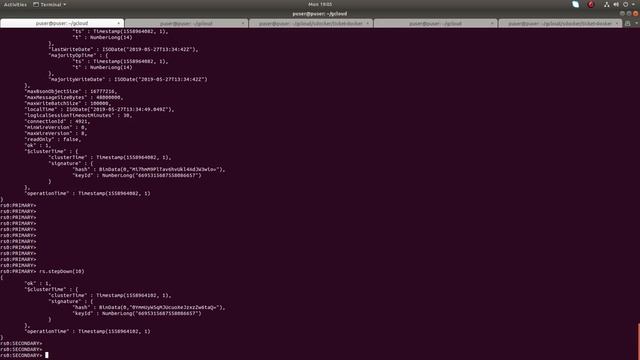The width and height of the screenshot is (640, 360).
Task: Click the terminal window scrollbar thumb
Action: 638,341
